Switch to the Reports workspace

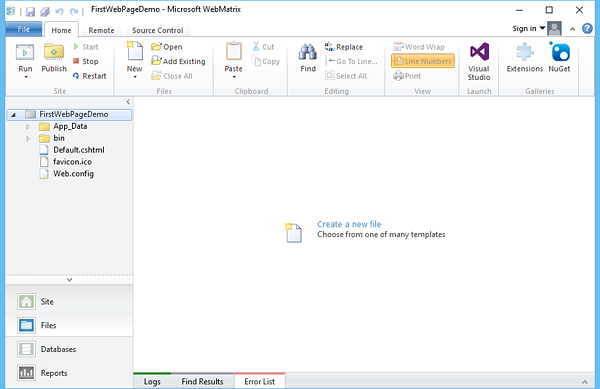[x=69, y=373]
